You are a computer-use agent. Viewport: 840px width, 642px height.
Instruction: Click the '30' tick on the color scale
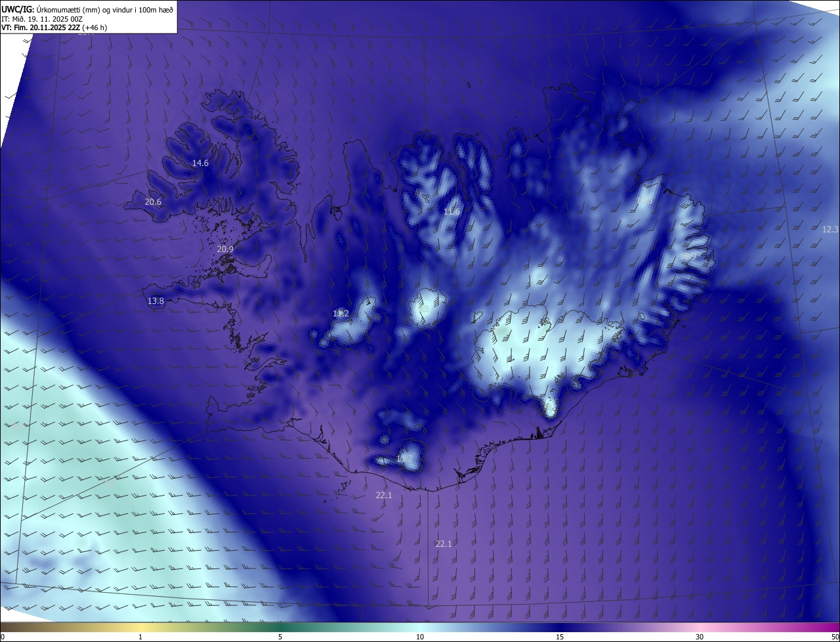[x=700, y=637]
